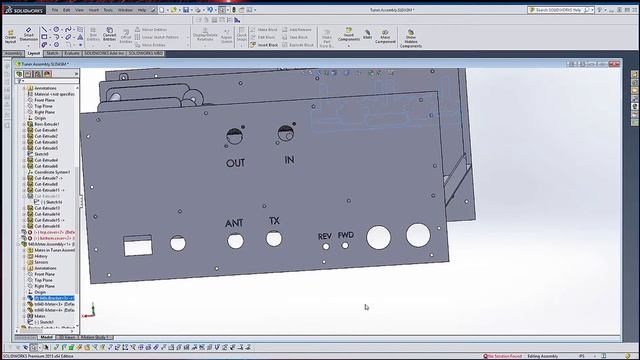Screen dimensions: 640x360
Task: Click the ANT connector hole on panel
Action: click(x=236, y=241)
